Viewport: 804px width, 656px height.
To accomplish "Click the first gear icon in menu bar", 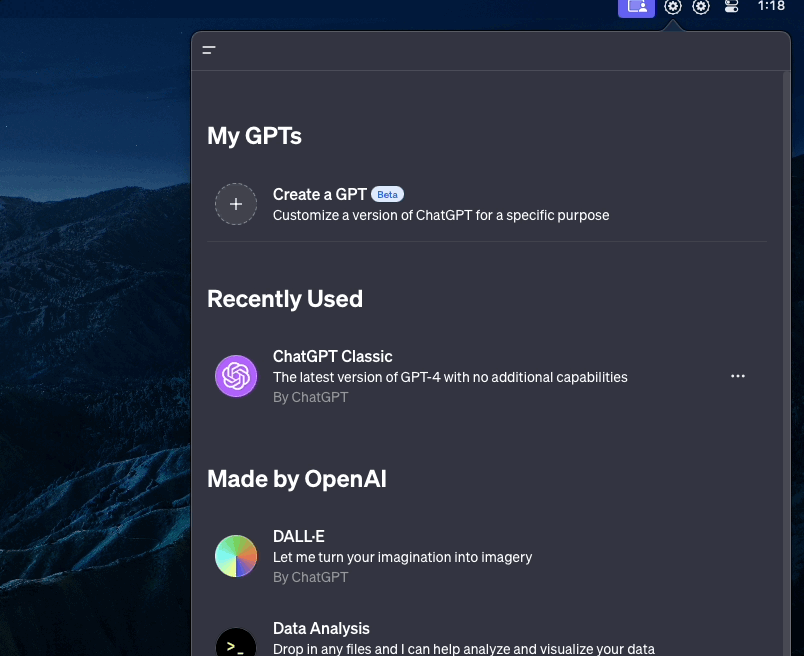I will pyautogui.click(x=673, y=7).
